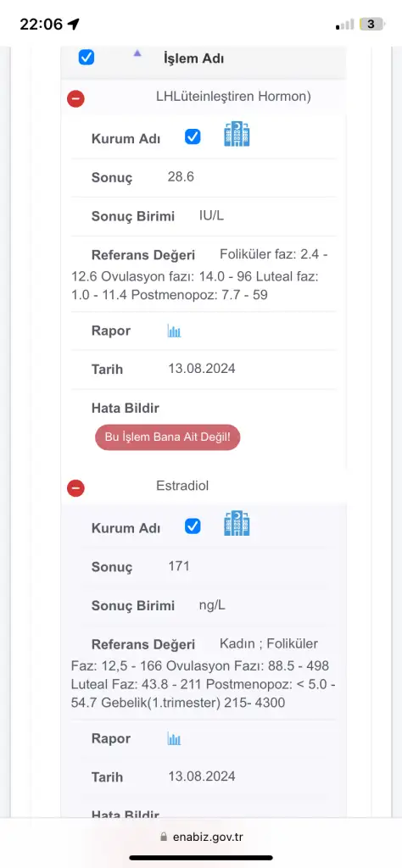Uncheck Kurum Adı checkbox under Estradiol

click(x=193, y=526)
